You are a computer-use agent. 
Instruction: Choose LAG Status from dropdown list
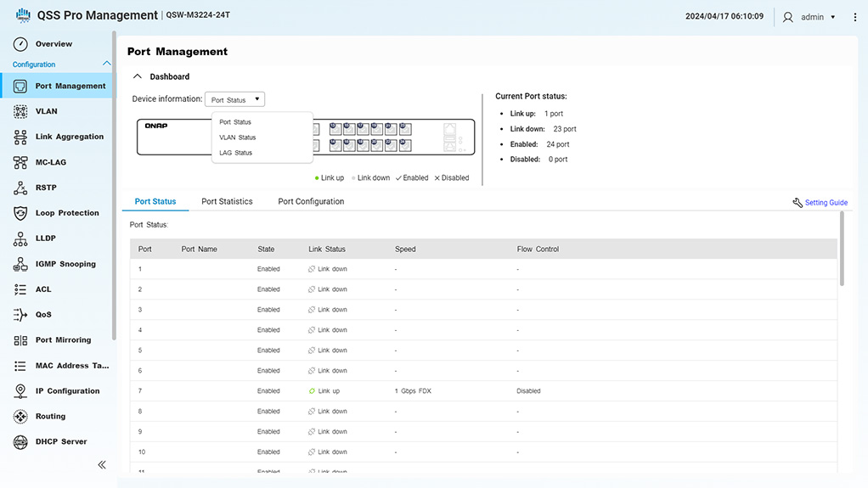click(x=235, y=153)
